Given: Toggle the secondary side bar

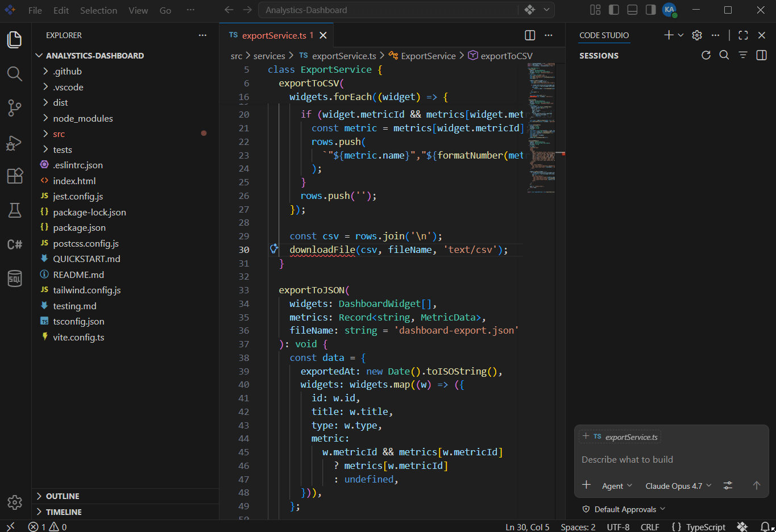Looking at the screenshot, I should (651, 10).
